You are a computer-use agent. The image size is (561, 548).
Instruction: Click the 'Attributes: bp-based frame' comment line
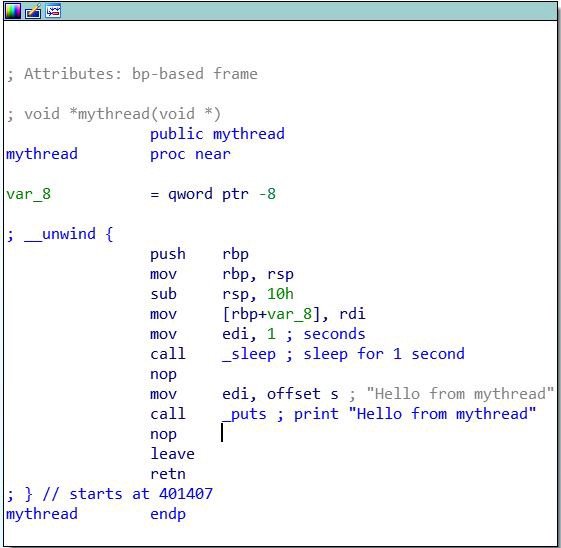click(132, 74)
